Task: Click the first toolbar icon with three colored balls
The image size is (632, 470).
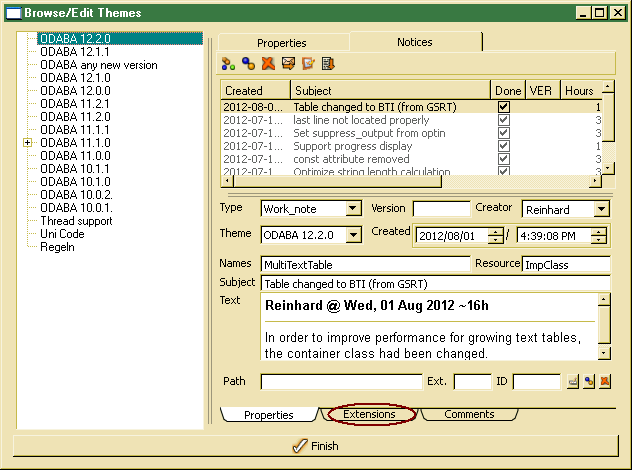Action: [228, 64]
